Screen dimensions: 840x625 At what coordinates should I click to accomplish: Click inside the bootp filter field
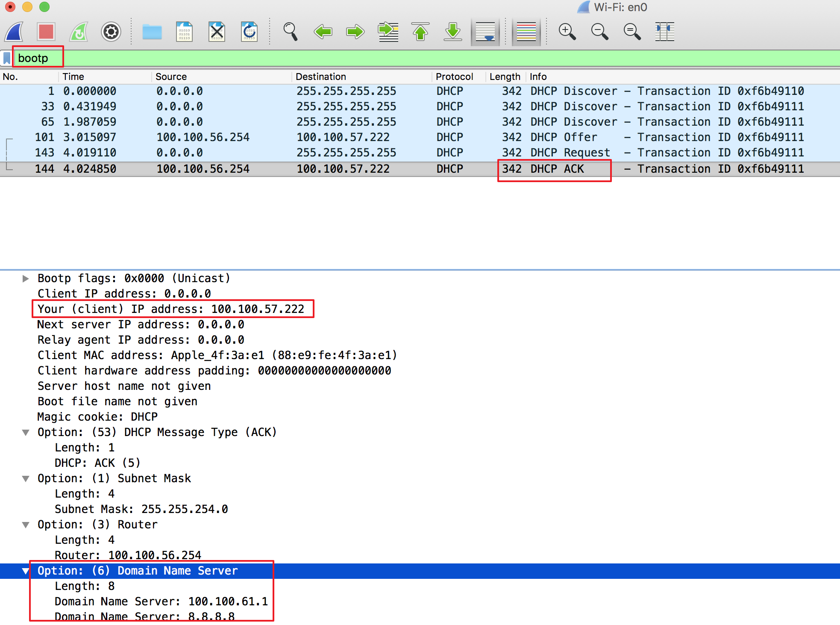pos(38,57)
